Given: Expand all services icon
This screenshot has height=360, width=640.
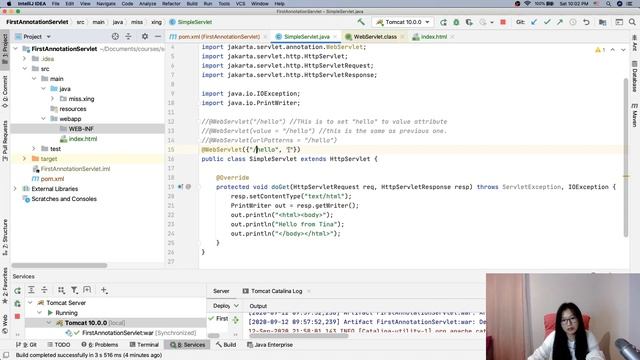Looking at the screenshot, I should point(31,290).
